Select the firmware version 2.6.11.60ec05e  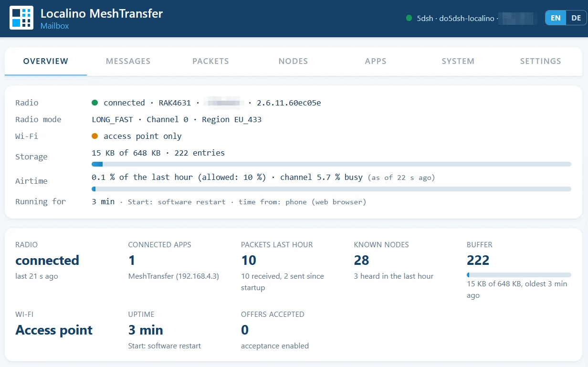289,103
